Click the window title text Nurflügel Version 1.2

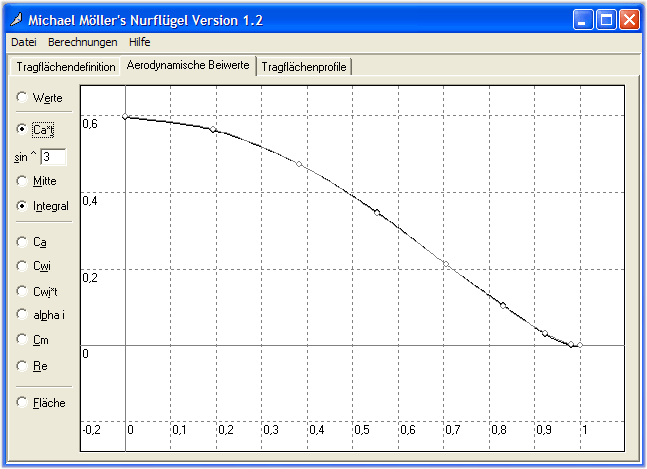(196, 20)
